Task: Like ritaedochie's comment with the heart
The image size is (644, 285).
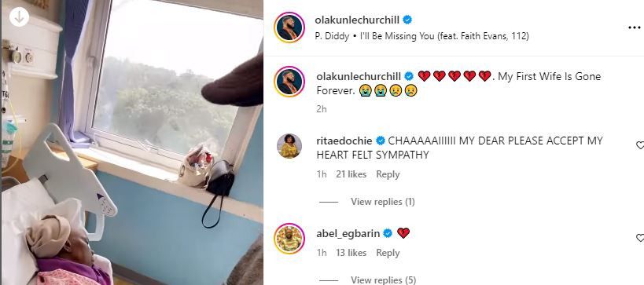Action: 640,145
